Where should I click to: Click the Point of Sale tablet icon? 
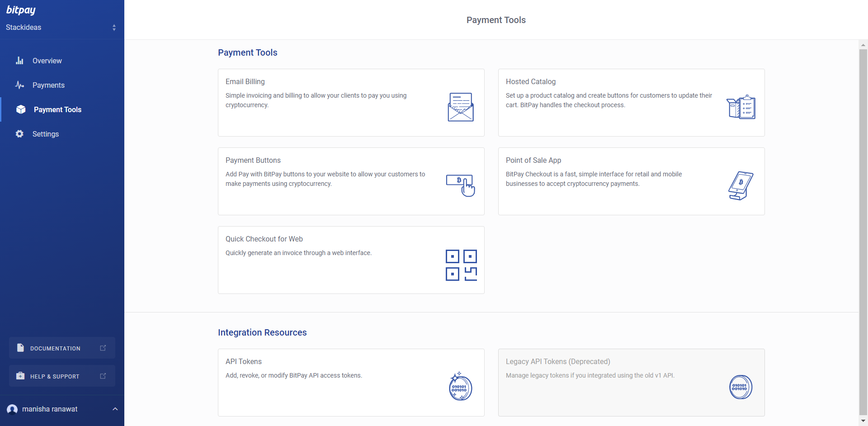coord(741,185)
